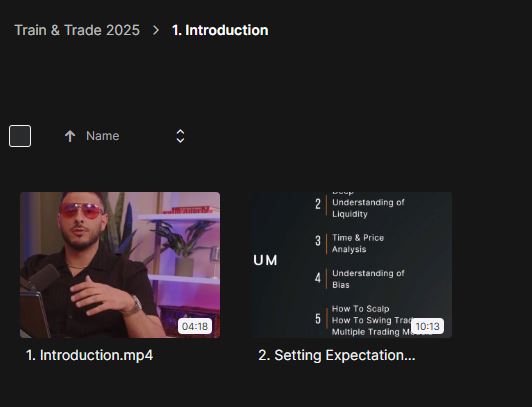Click Time & Price Analysis preview line
532x407 pixels.
coord(358,244)
